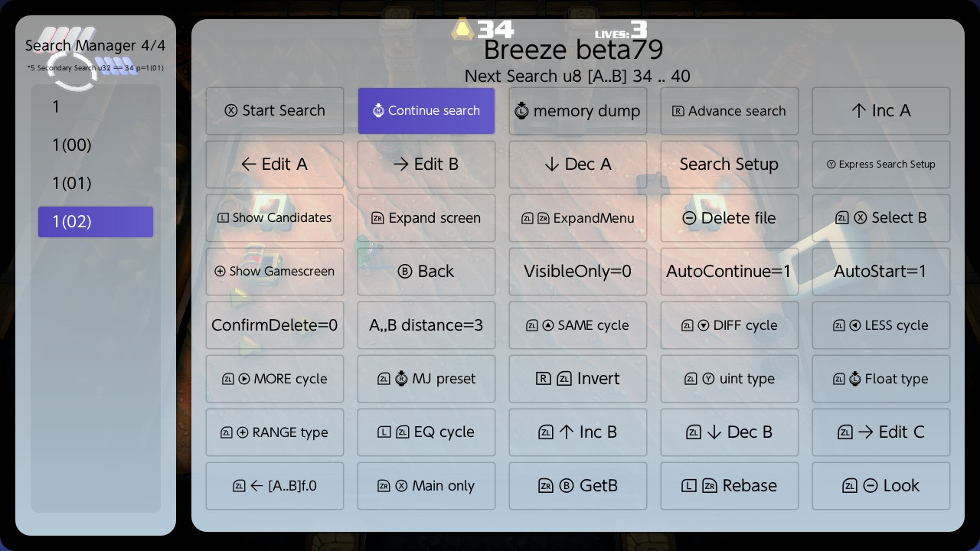Open memory dump

pos(578,111)
